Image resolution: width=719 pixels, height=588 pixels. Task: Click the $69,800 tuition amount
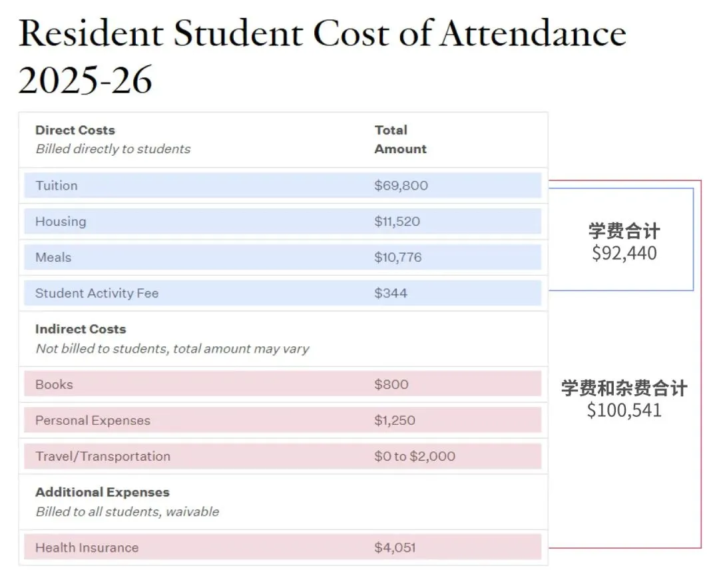[x=401, y=186]
